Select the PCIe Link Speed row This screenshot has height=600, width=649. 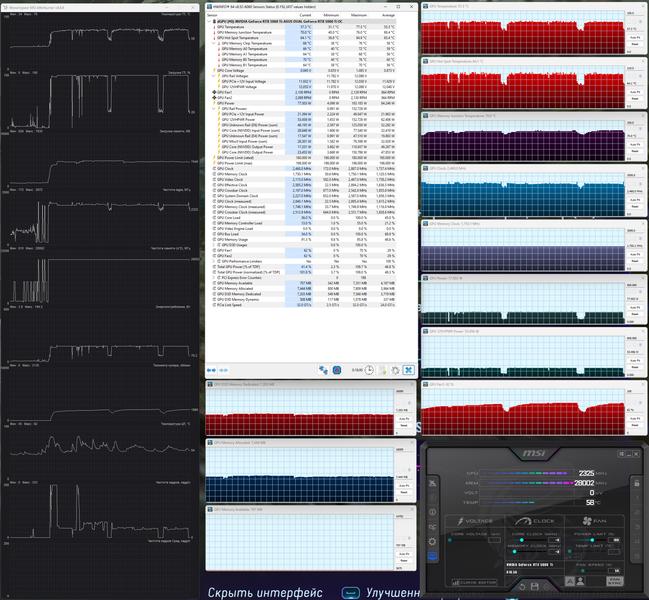(x=303, y=305)
